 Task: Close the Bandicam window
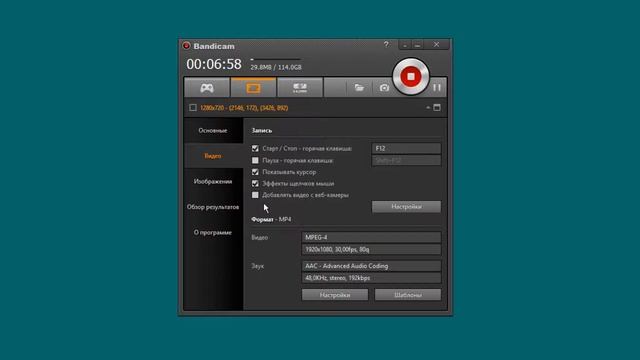pyautogui.click(x=436, y=44)
